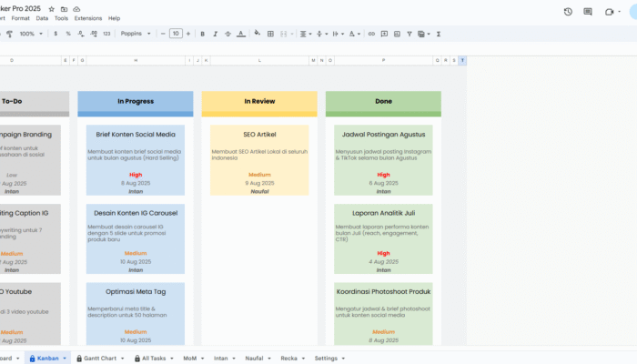Format cells as percent
This screenshot has width=637, height=364.
pos(68,34)
